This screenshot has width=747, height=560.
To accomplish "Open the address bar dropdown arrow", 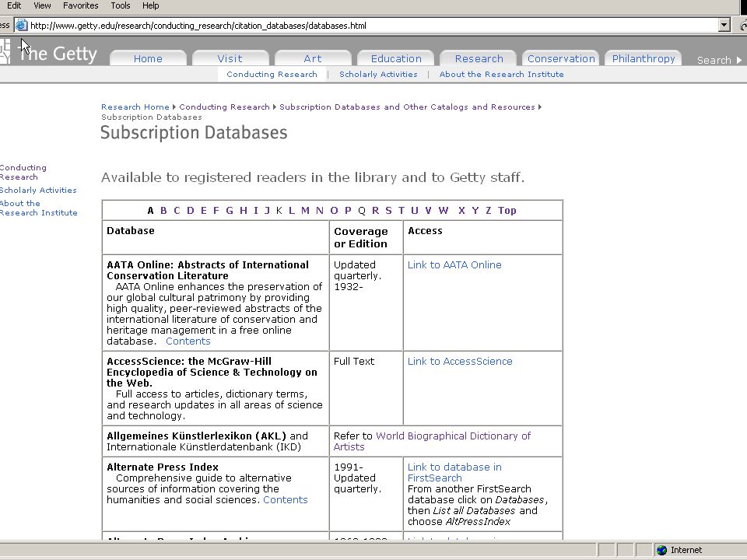I will tap(724, 25).
